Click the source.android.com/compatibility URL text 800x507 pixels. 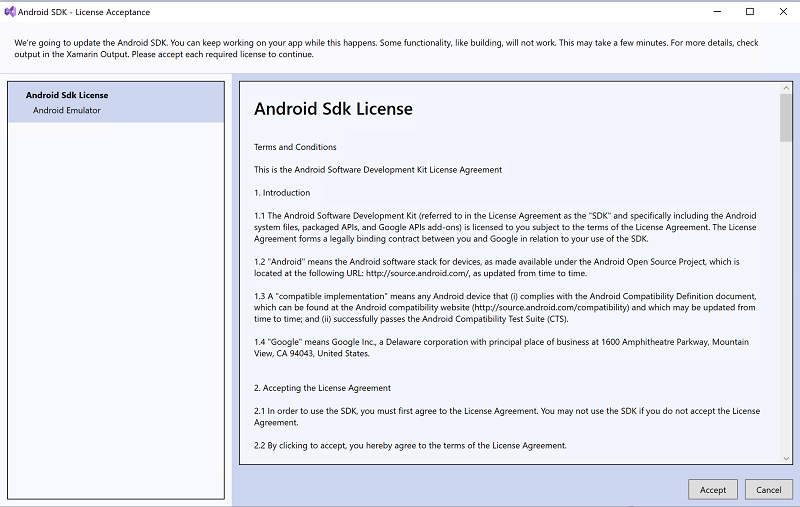[x=551, y=308]
